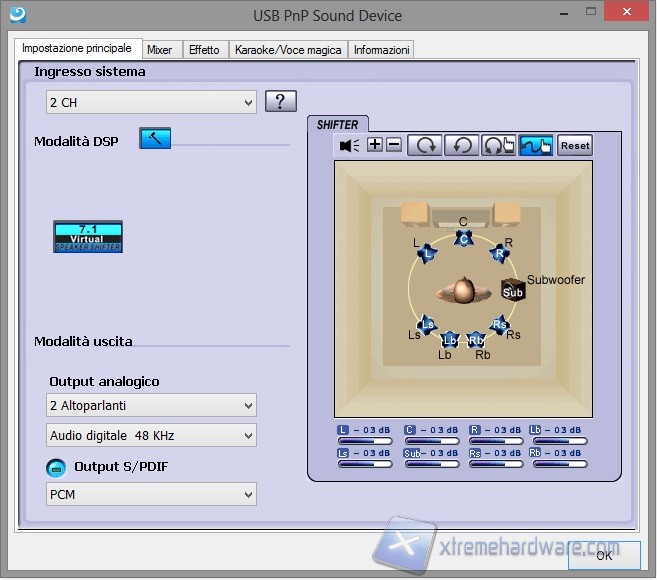Viewport: 657px width, 580px height.
Task: Click the speaker test sound icon
Action: [x=349, y=145]
